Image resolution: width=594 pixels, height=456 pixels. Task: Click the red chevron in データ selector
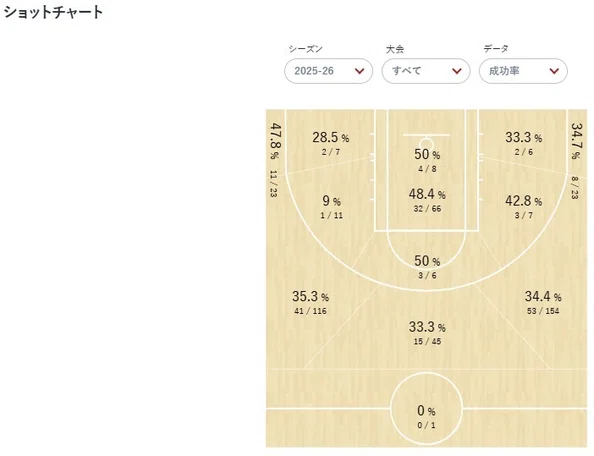click(554, 71)
